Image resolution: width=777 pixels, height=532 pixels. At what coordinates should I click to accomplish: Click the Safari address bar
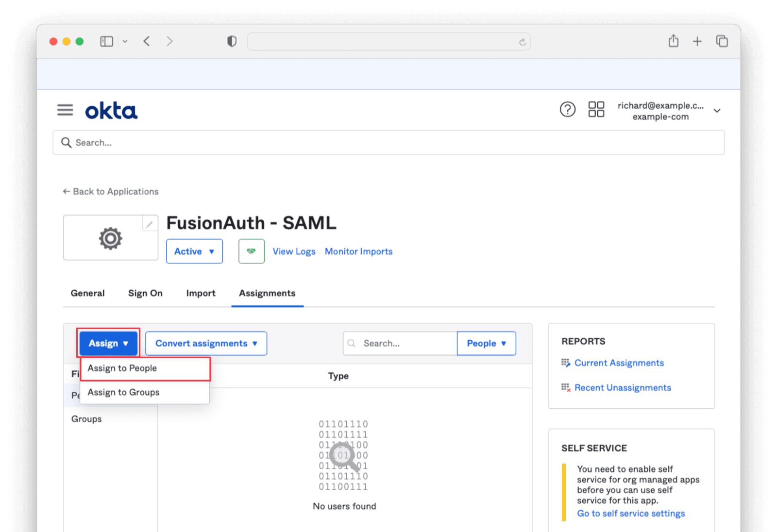(x=388, y=42)
